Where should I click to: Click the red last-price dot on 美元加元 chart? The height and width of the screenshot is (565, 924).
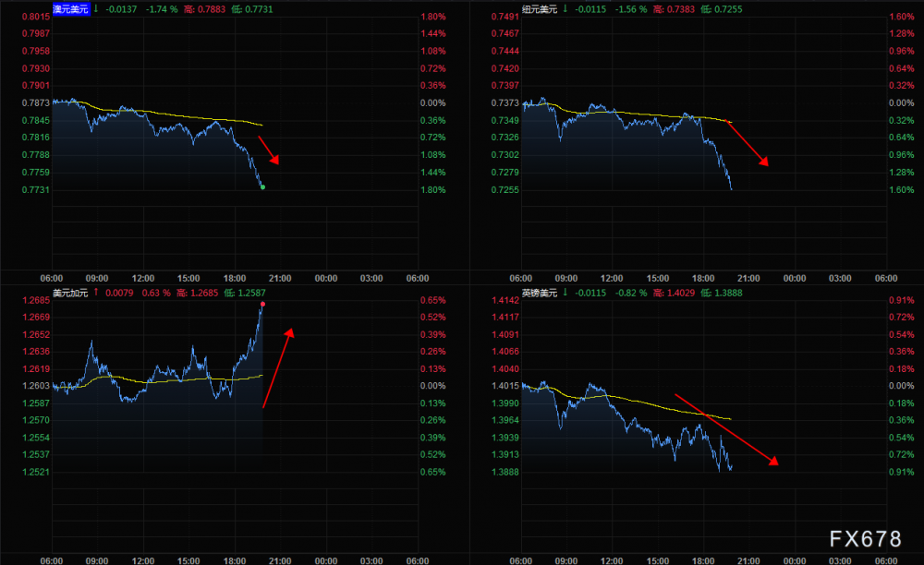coord(262,305)
